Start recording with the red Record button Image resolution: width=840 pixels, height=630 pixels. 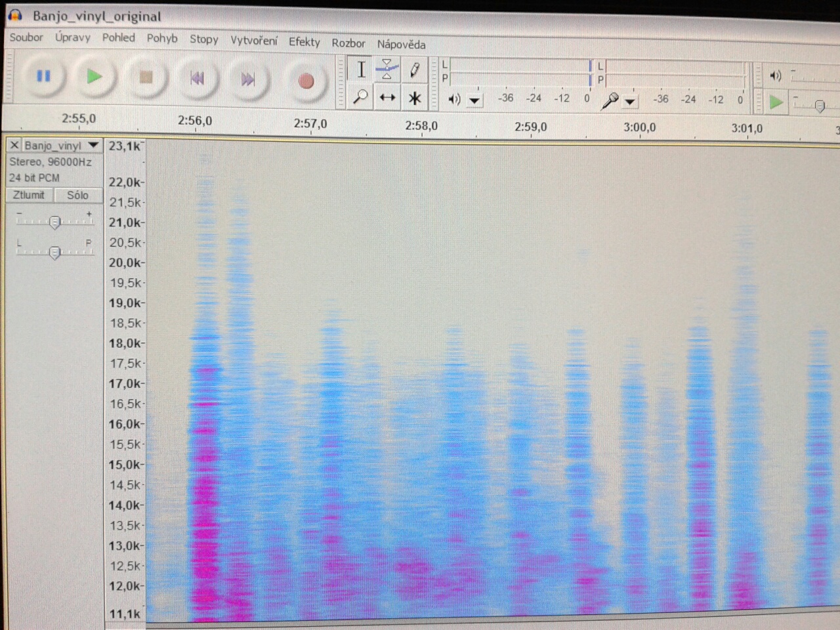pyautogui.click(x=305, y=81)
